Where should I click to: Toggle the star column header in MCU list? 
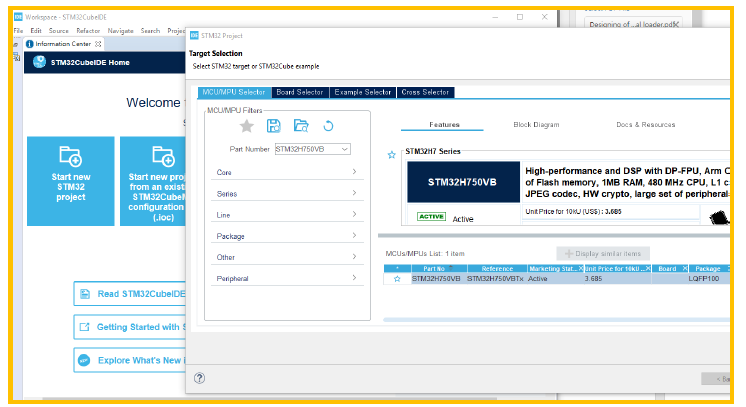coord(397,268)
